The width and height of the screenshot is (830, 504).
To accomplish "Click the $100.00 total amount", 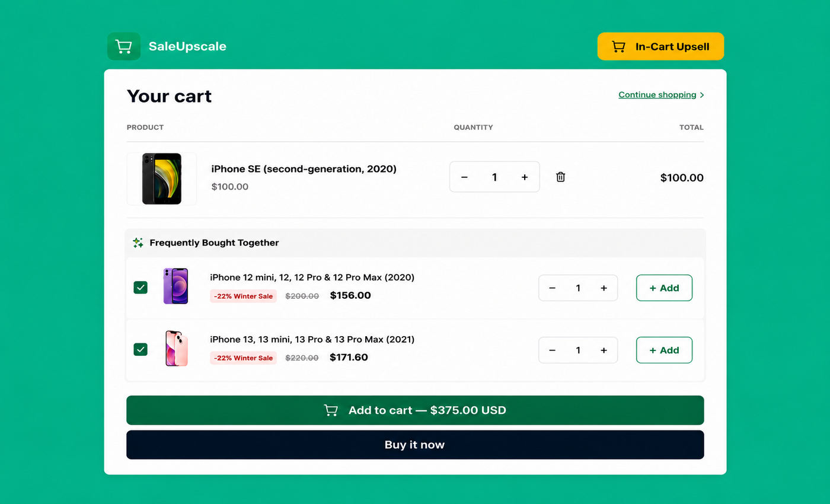I will point(682,177).
